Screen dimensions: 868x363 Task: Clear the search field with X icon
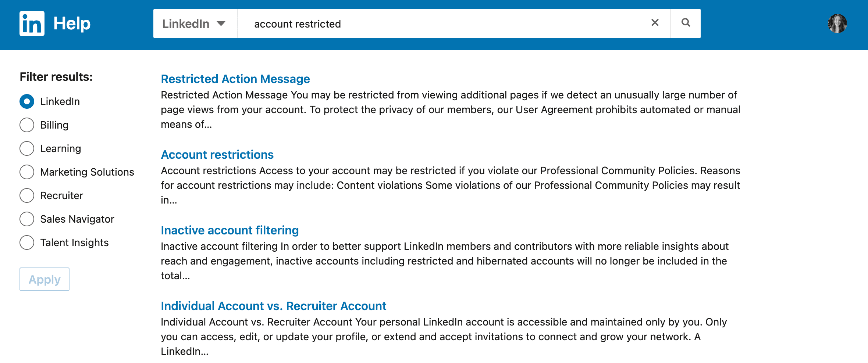[x=655, y=23]
